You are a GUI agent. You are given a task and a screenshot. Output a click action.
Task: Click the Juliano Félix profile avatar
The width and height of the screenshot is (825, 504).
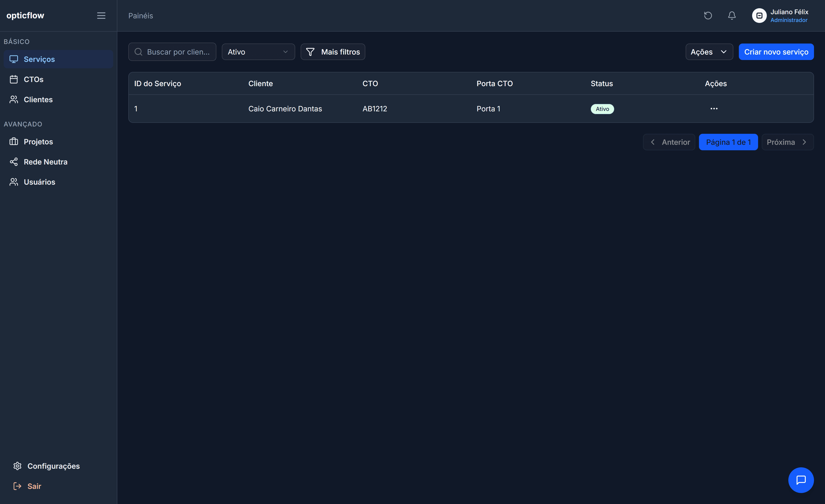(759, 16)
